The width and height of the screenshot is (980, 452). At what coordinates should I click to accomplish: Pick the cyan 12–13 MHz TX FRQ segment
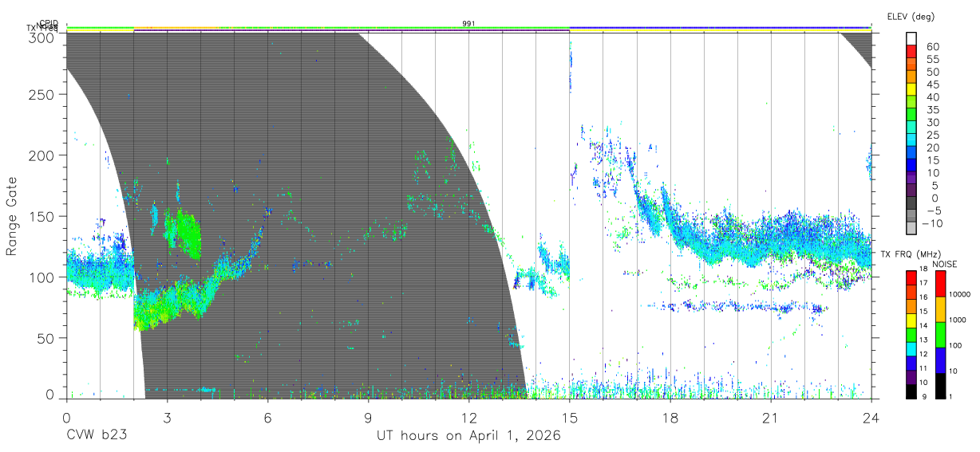911,349
